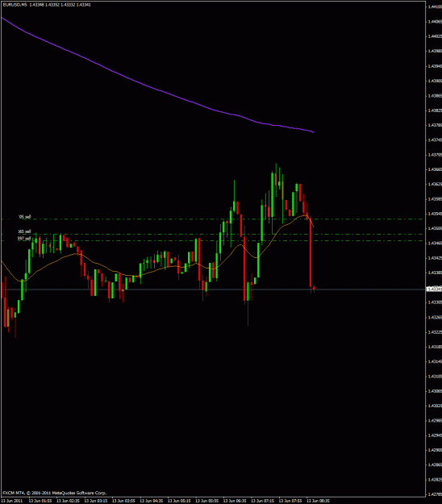Screen dimensions: 442x504
Task: Click the '13 Jun 04:35' time label
Action: tap(151, 501)
